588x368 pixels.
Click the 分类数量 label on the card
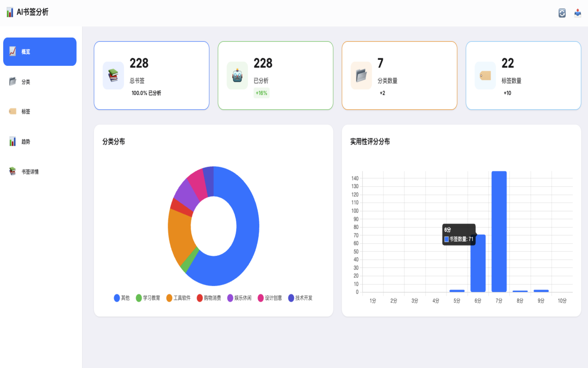pos(388,80)
